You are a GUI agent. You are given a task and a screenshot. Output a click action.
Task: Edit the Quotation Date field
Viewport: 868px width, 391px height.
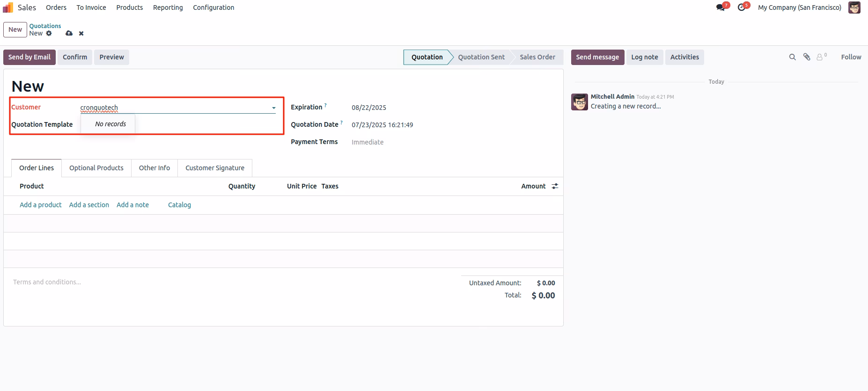pyautogui.click(x=383, y=125)
